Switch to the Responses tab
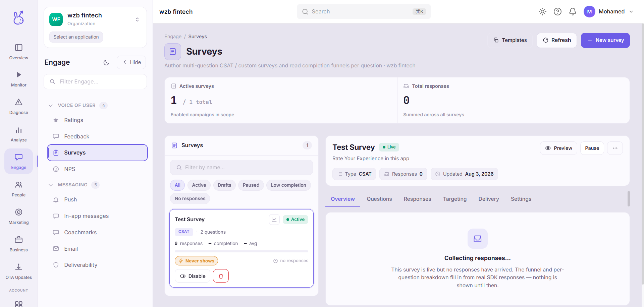 417,199
